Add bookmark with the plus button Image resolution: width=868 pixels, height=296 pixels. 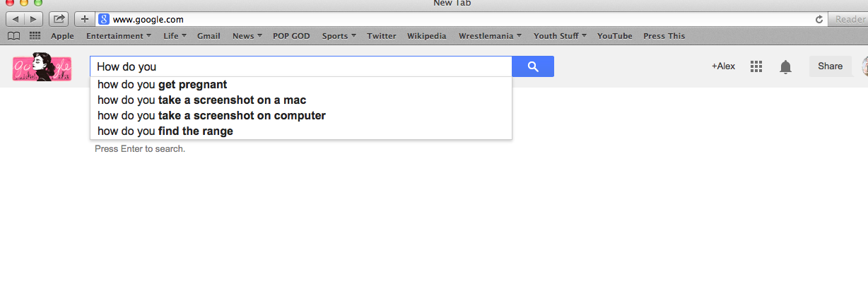[x=84, y=19]
